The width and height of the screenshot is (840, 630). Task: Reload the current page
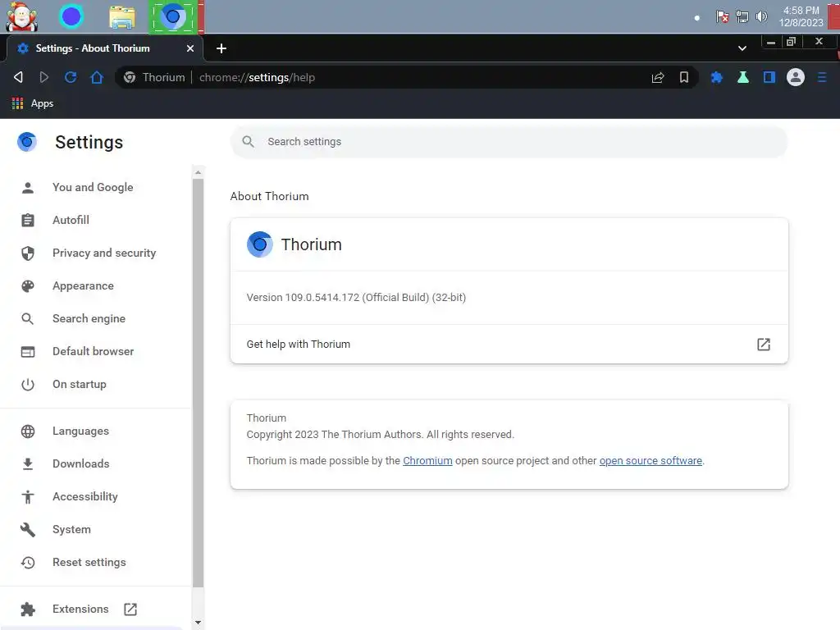click(x=71, y=77)
